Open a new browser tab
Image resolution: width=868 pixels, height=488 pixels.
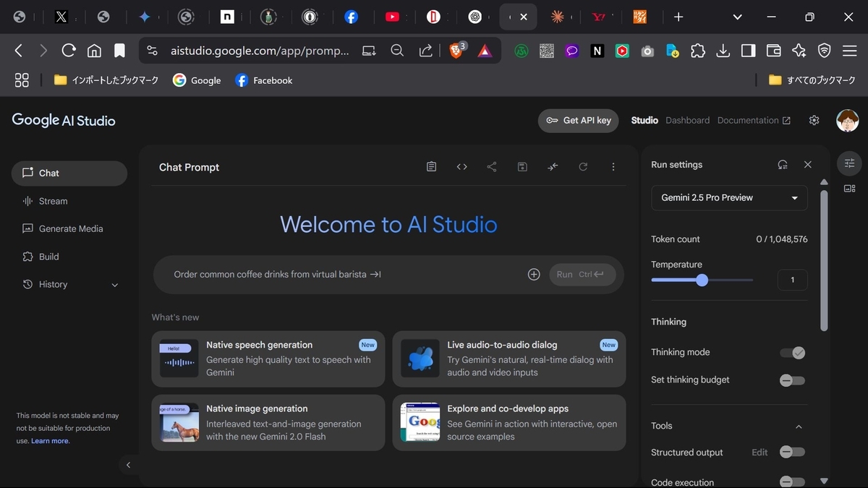(x=678, y=17)
